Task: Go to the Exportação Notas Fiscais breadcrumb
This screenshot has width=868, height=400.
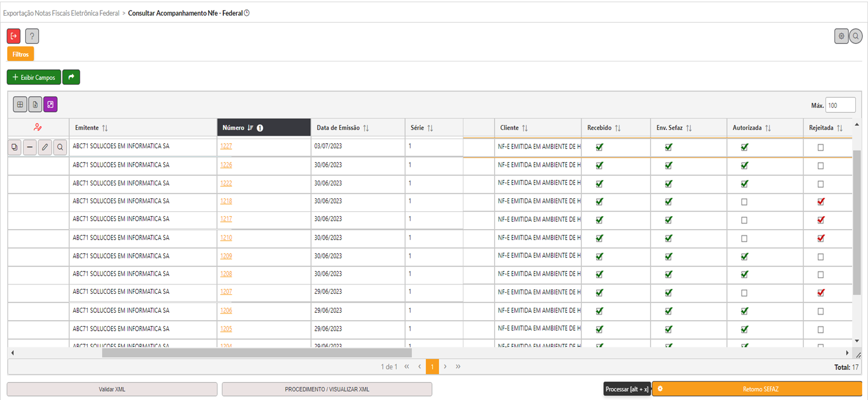Action: tap(61, 13)
